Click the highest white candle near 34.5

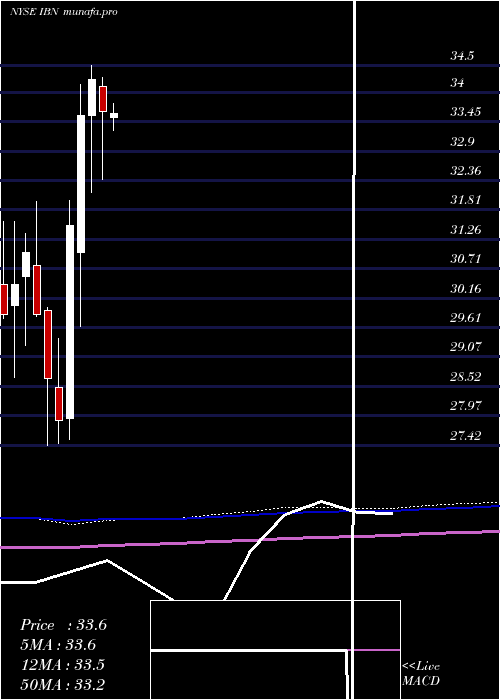tap(92, 97)
